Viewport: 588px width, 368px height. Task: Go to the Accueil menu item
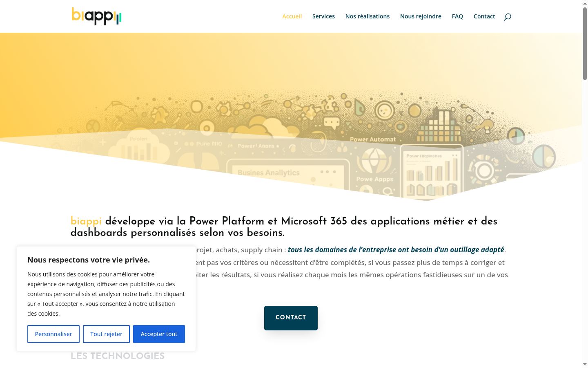point(292,16)
